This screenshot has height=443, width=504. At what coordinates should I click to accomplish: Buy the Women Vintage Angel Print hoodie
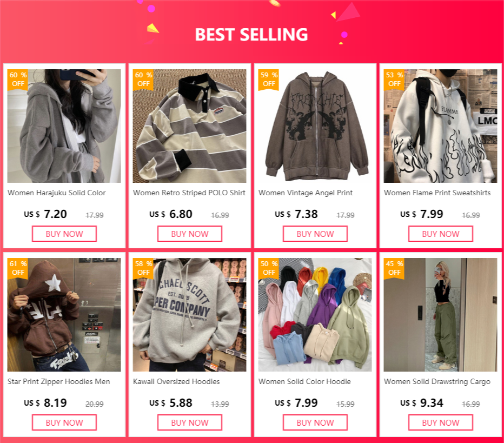pos(315,234)
